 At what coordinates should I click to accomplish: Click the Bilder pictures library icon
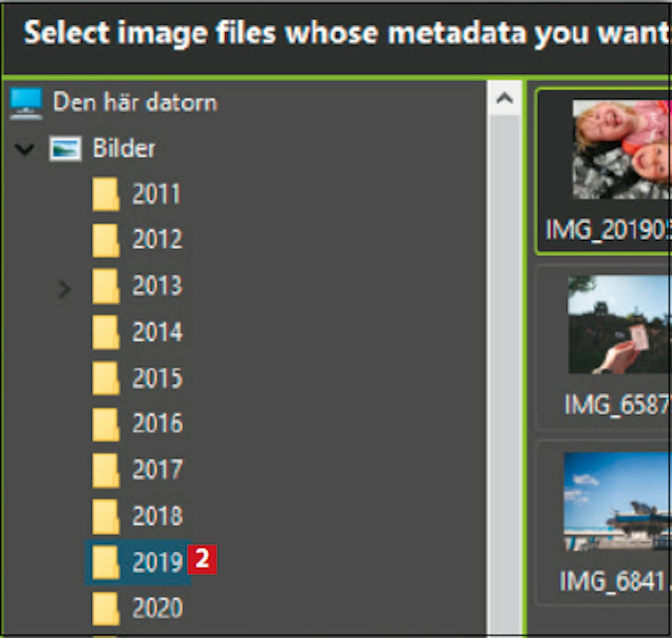[65, 148]
